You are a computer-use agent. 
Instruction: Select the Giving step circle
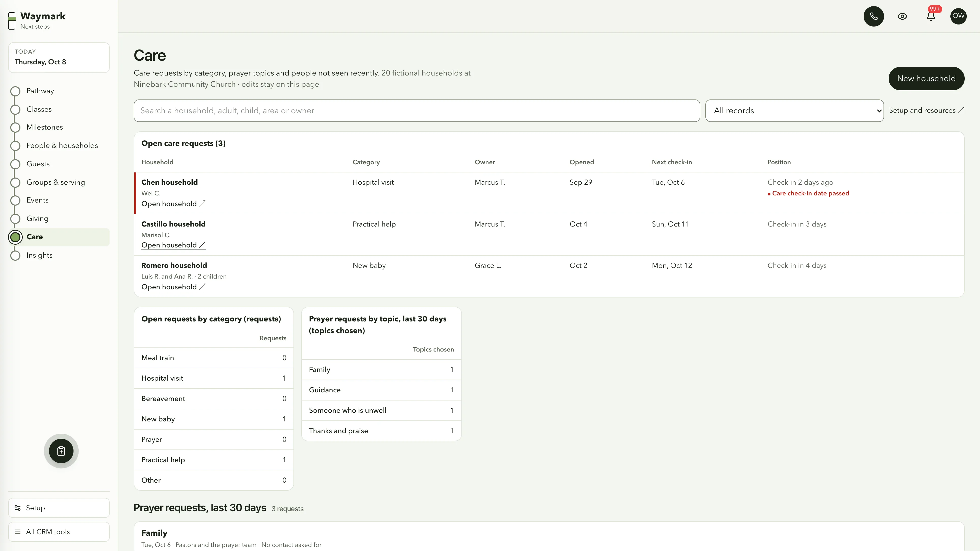(x=15, y=219)
